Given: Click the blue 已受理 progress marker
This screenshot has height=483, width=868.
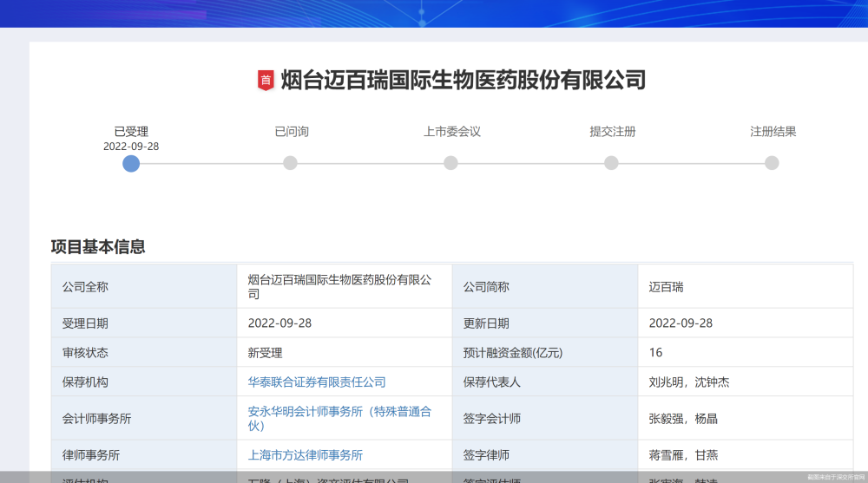Looking at the screenshot, I should 131,163.
